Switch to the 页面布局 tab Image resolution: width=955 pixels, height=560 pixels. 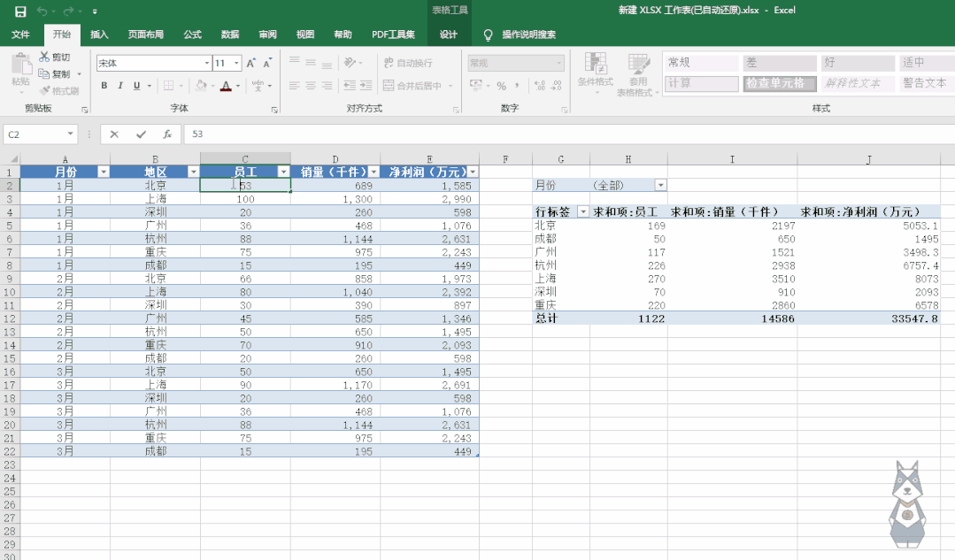[145, 35]
